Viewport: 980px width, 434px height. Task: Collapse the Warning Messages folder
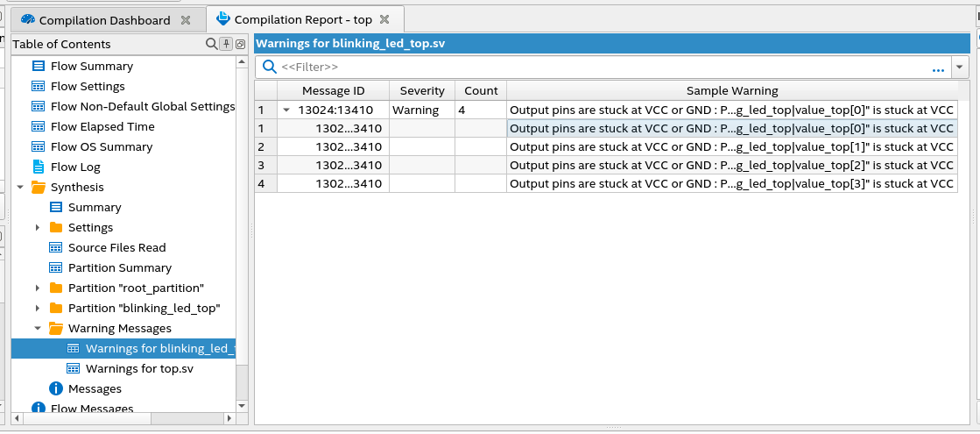38,328
